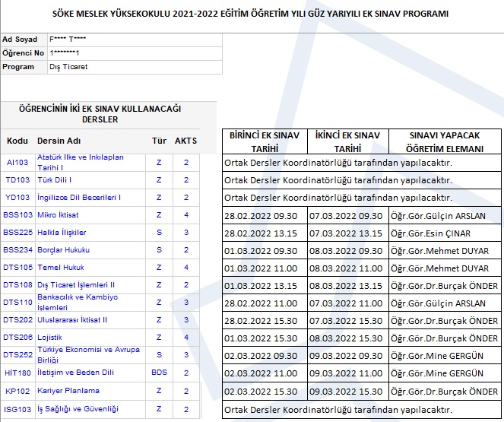Screen dimensions: 504x422
Task: Select the Temel Hukuk course name
Action: pyautogui.click(x=59, y=268)
